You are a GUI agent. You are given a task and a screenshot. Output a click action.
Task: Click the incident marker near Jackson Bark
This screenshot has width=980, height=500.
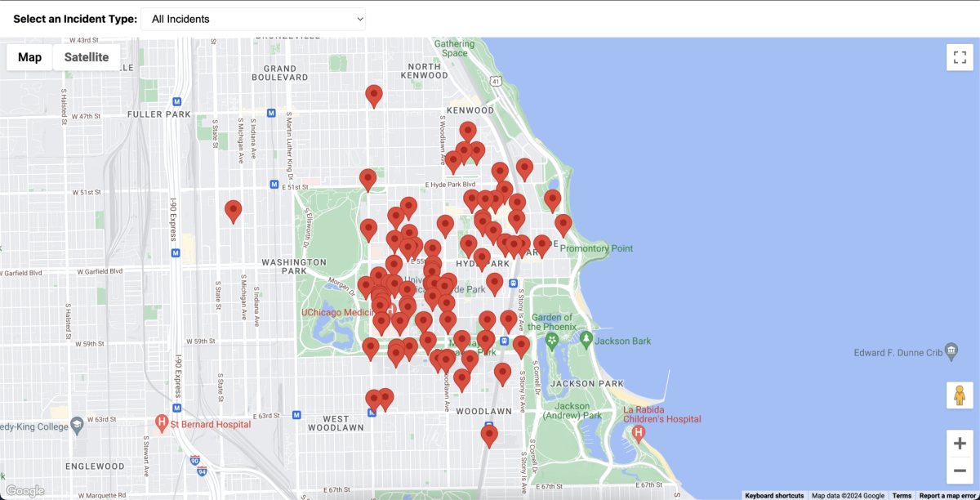point(523,343)
